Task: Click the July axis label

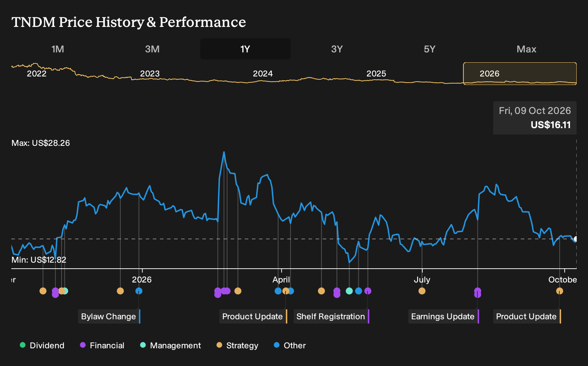Action: tap(422, 280)
